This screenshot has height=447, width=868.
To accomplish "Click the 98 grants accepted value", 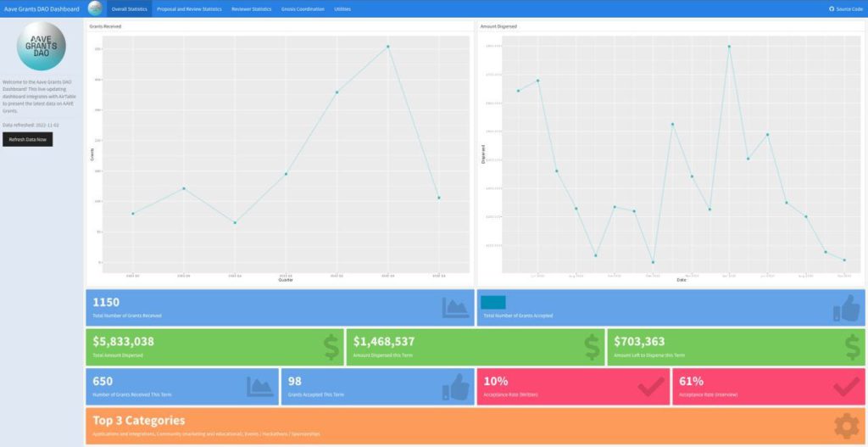I will (x=294, y=381).
